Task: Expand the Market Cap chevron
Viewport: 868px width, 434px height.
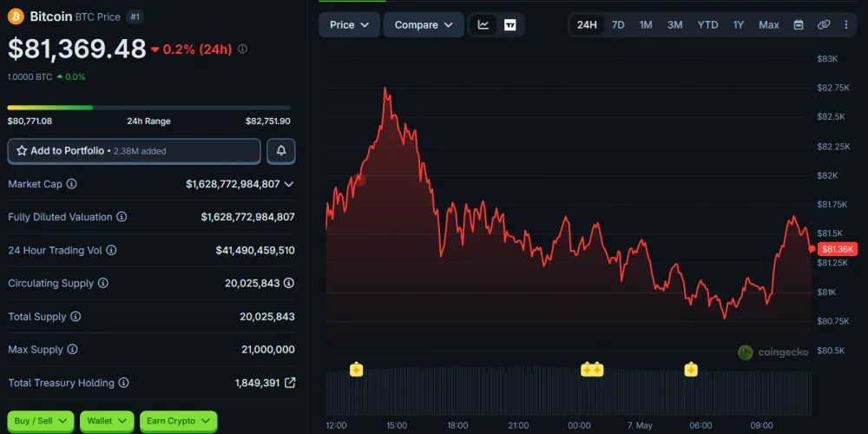Action: 288,184
